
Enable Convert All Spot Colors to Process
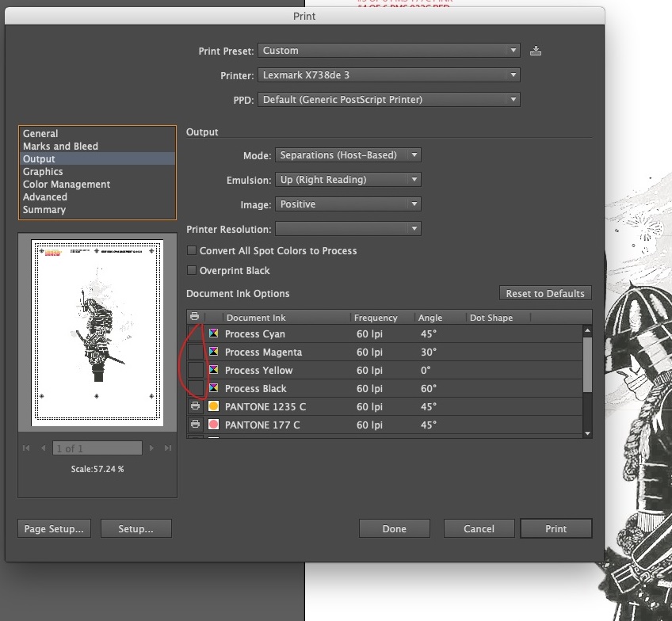click(x=192, y=251)
